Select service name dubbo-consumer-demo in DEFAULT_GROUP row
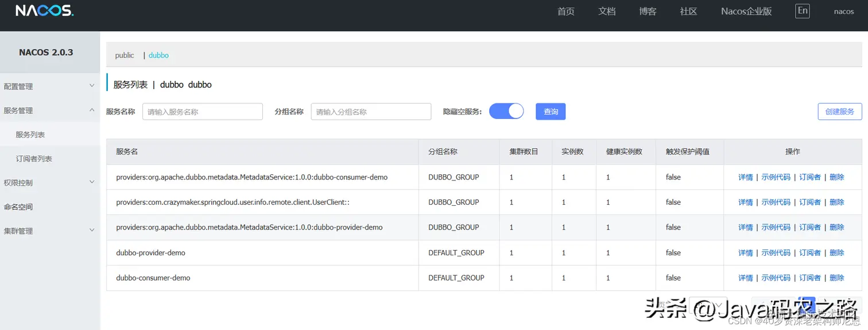 153,278
